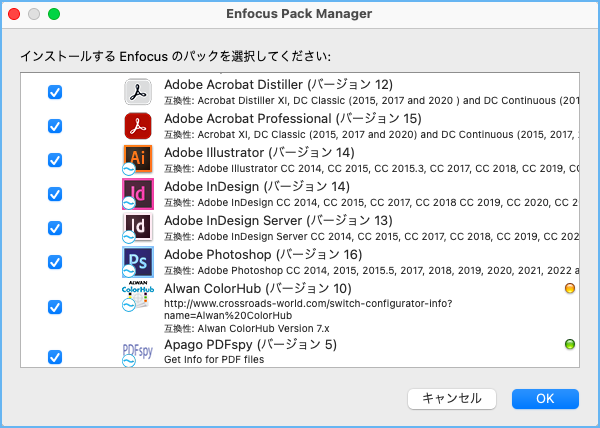Uncheck the Adobe Acrobat Distiller checkbox
This screenshot has height=428, width=600.
pos(55,92)
